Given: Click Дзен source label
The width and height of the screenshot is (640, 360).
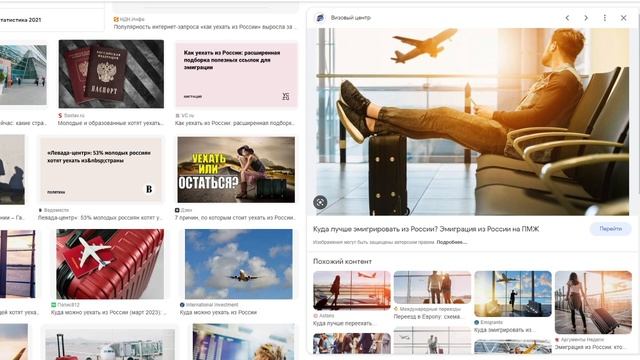Looking at the screenshot, I should (186, 210).
